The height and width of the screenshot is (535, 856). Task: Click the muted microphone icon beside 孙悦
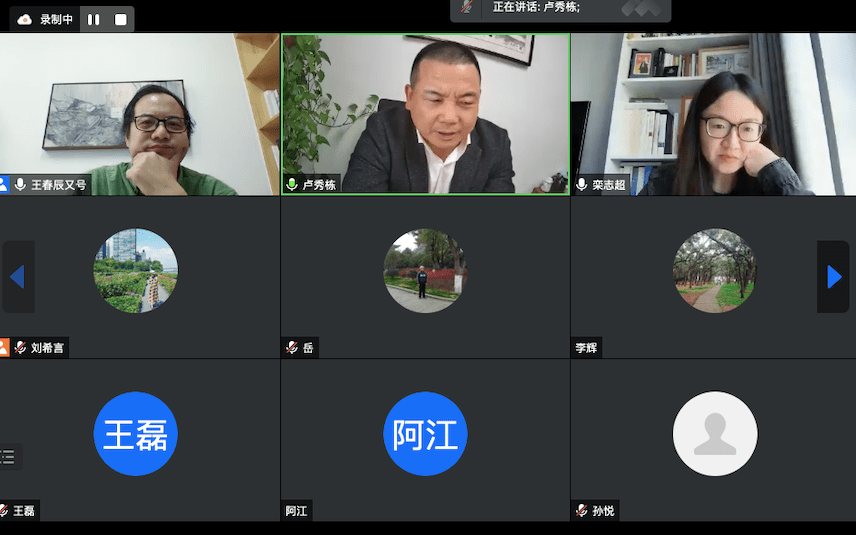(x=582, y=510)
